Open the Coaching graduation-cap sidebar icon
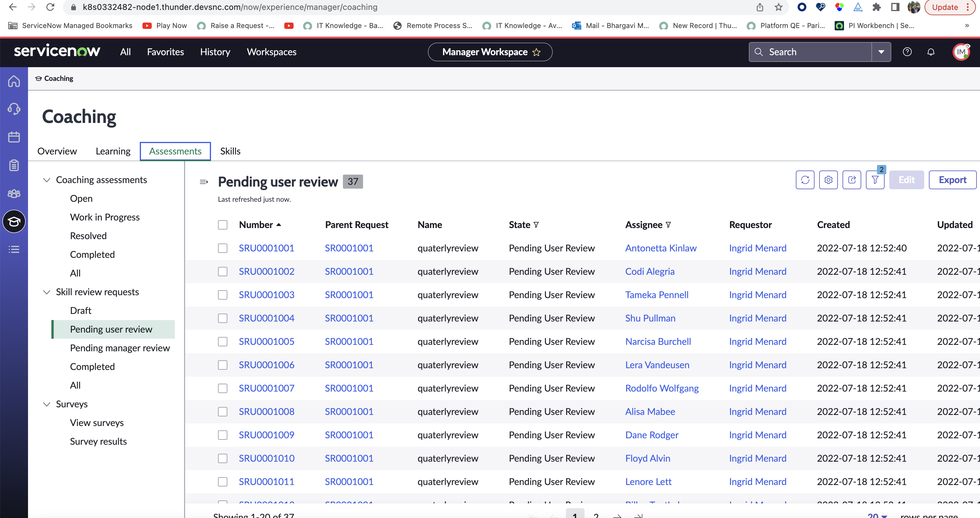The image size is (980, 518). (x=14, y=221)
